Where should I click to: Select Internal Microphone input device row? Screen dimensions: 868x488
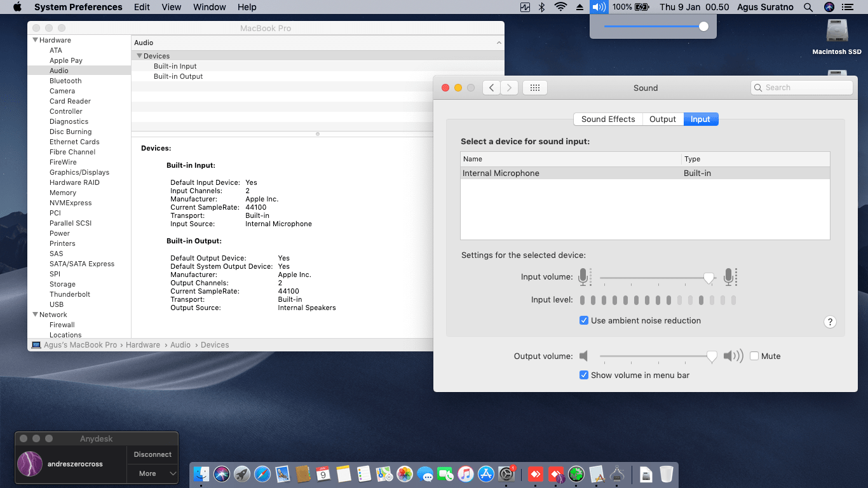point(645,173)
